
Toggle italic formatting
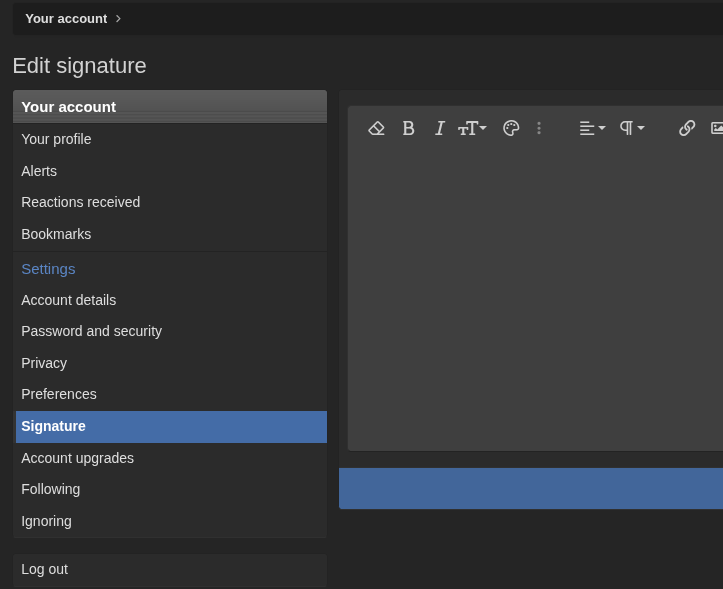point(439,128)
